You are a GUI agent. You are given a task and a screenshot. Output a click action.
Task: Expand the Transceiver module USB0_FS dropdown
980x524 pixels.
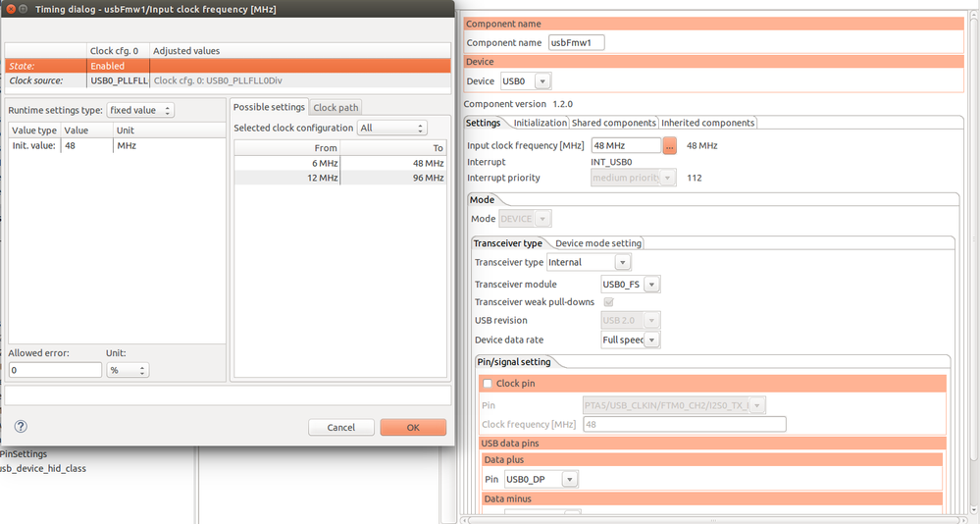[630, 285]
